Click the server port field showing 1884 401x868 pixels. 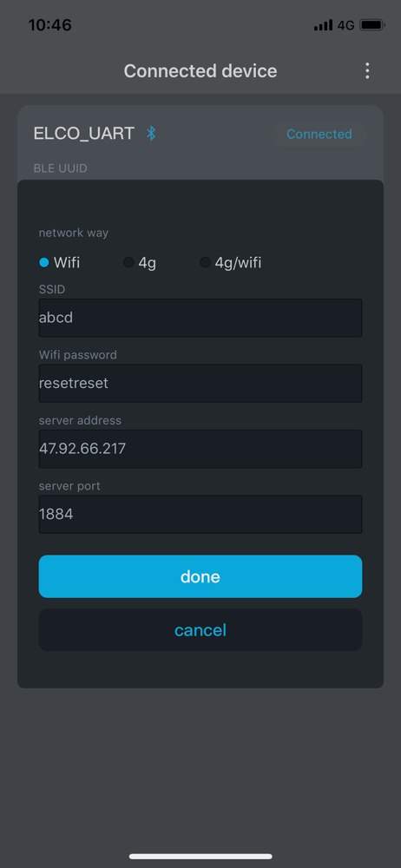point(200,514)
